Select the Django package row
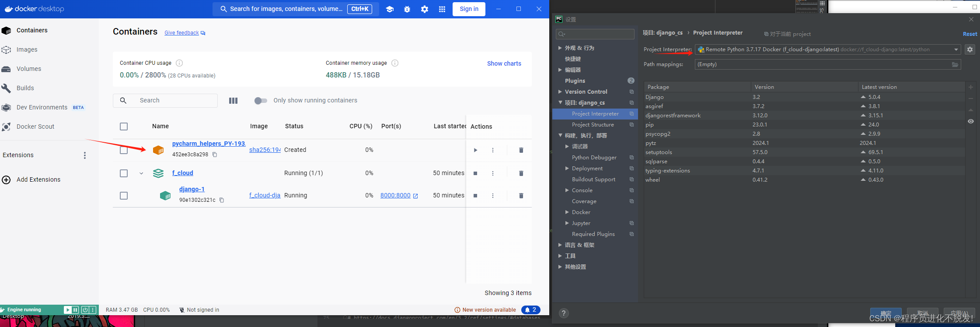The width and height of the screenshot is (980, 327). point(804,97)
